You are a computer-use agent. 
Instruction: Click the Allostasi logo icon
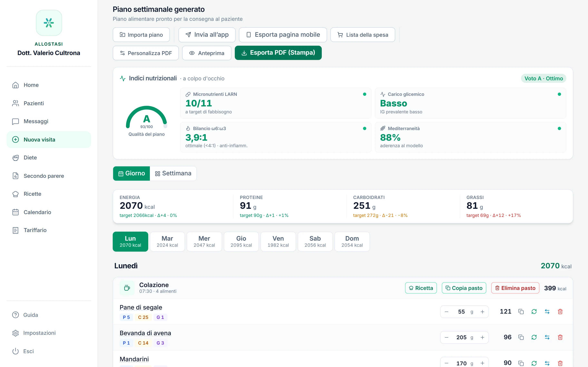pos(49,23)
